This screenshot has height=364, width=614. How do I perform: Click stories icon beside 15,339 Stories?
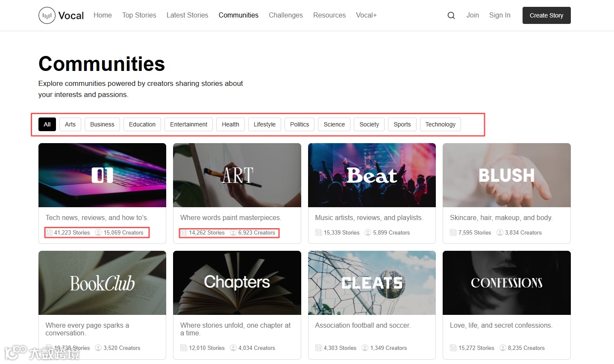coord(318,232)
